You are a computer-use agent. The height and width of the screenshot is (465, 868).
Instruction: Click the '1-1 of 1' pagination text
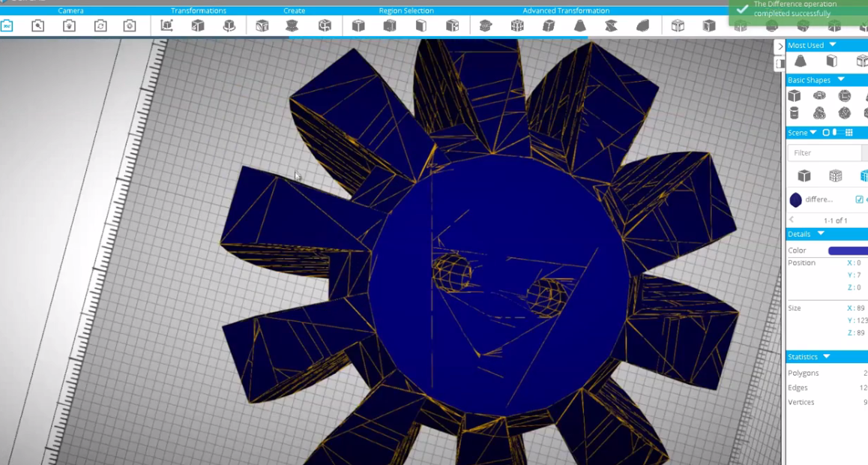pos(835,220)
